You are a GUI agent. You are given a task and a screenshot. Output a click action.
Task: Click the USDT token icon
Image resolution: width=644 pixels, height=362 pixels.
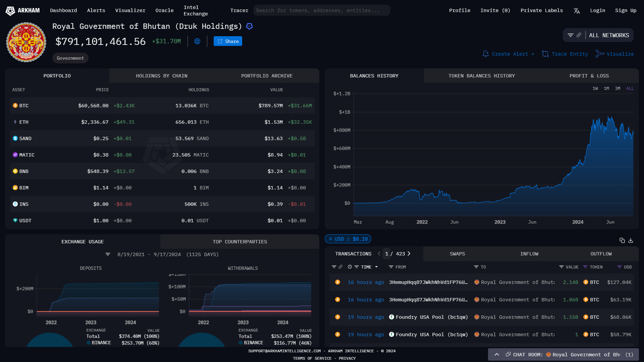click(x=15, y=221)
